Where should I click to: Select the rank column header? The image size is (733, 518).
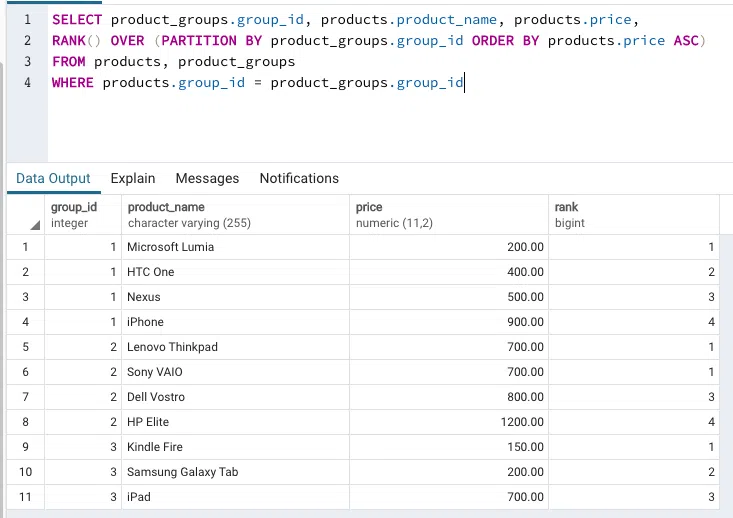pos(633,215)
